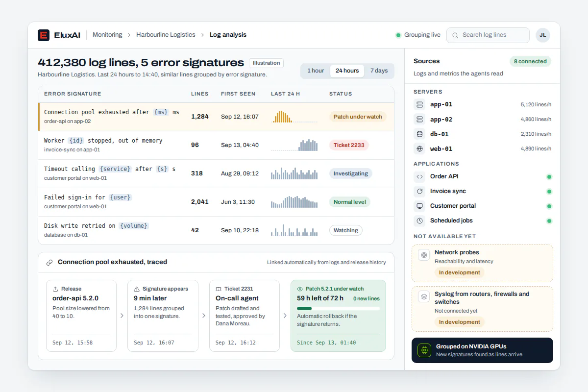Click the Watching status badge
Image resolution: width=588 pixels, height=392 pixels.
click(346, 230)
